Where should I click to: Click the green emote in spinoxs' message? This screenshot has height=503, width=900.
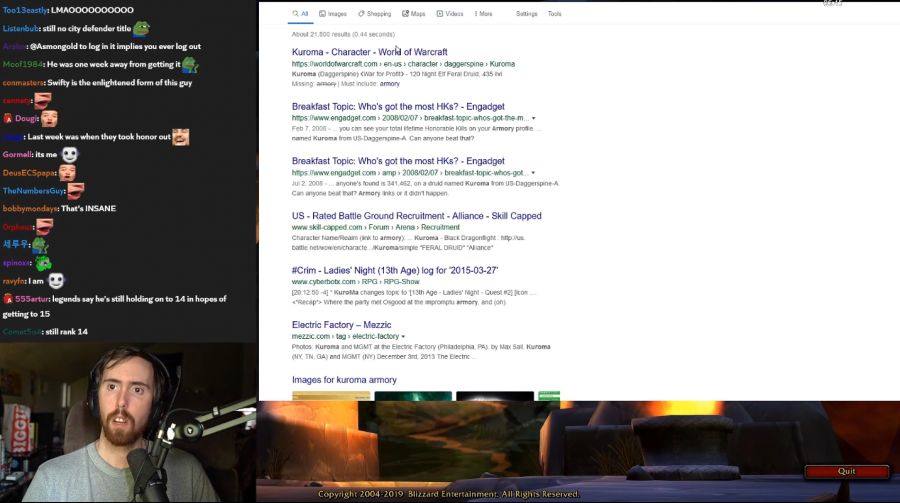[x=43, y=263]
